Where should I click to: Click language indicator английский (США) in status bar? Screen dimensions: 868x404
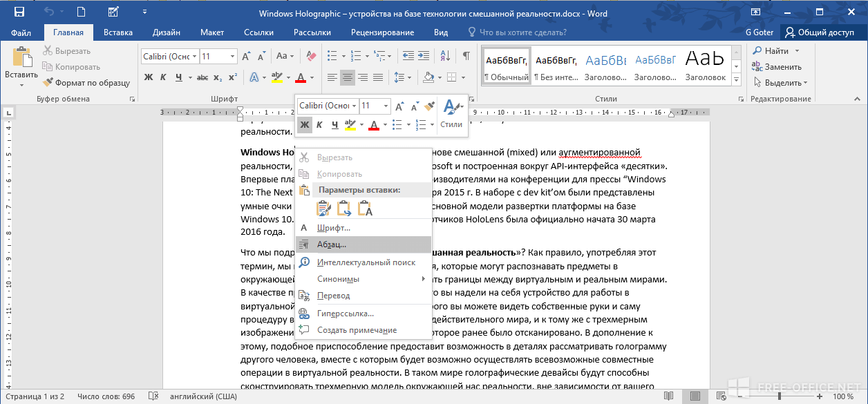tap(204, 396)
